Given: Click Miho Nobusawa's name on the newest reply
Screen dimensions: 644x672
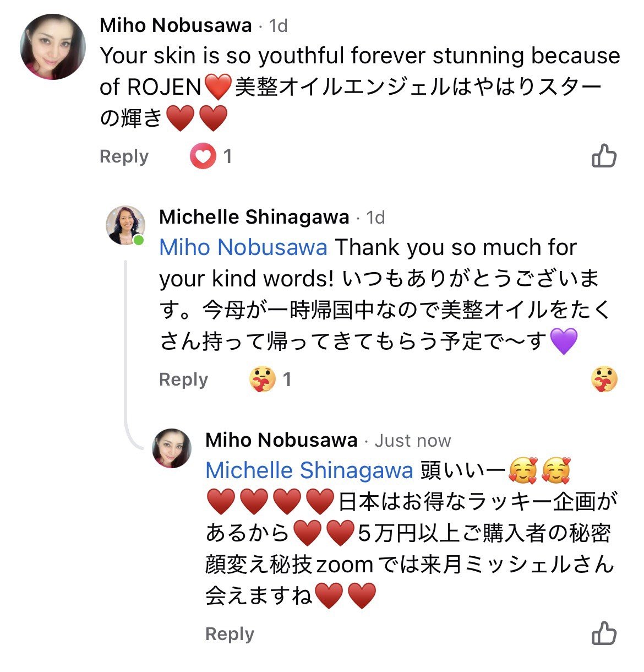Looking at the screenshot, I should click(281, 440).
